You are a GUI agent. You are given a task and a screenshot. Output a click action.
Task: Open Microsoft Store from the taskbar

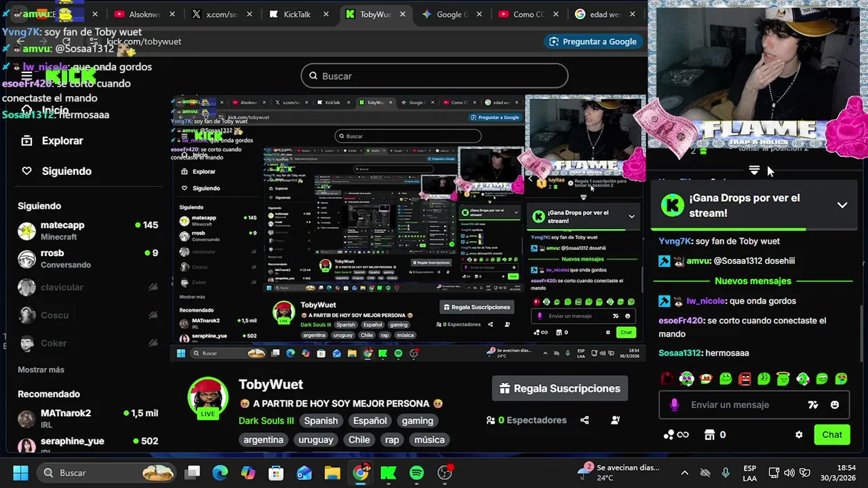[276, 472]
